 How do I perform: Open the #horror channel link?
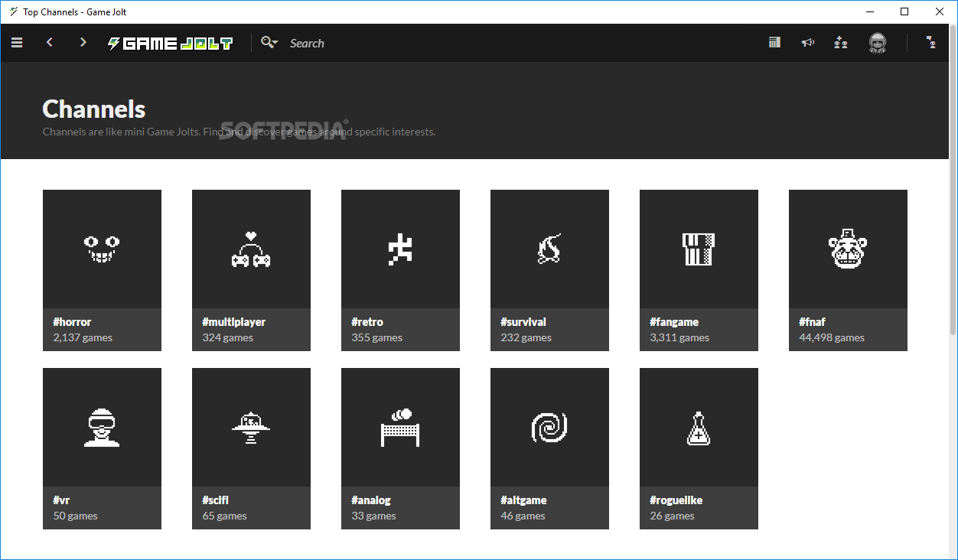tap(72, 322)
